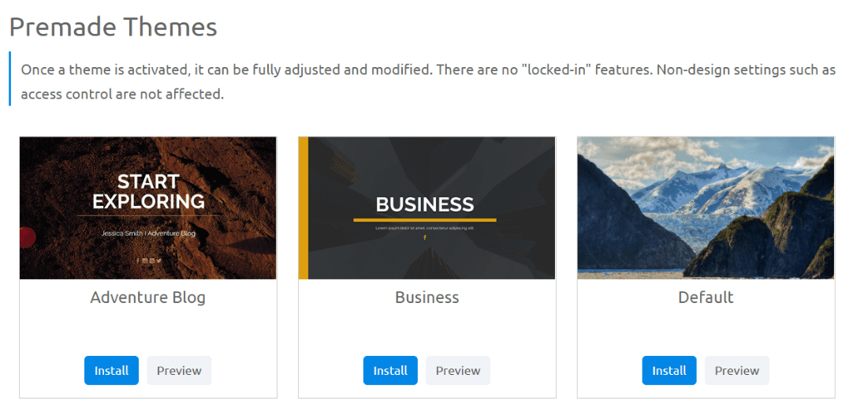
Task: Select the Default mountain landscape thumbnail
Action: 706,208
